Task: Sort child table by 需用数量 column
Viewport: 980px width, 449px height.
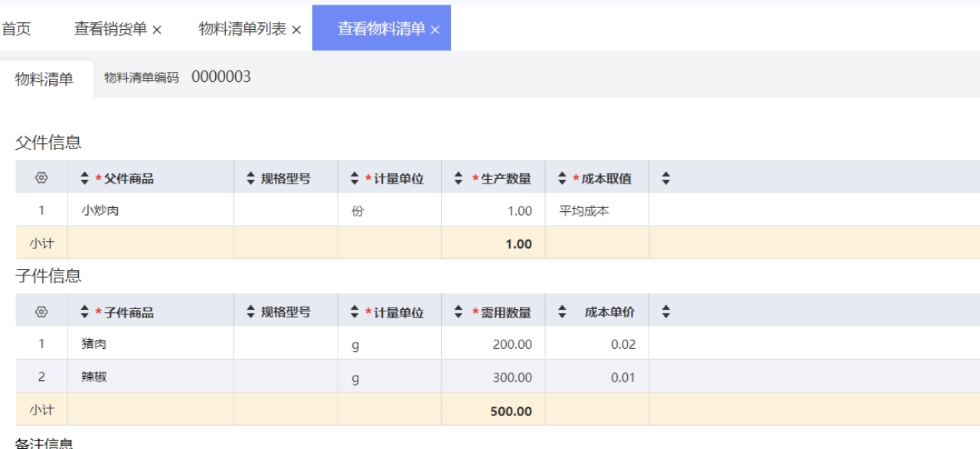Action: 459,312
